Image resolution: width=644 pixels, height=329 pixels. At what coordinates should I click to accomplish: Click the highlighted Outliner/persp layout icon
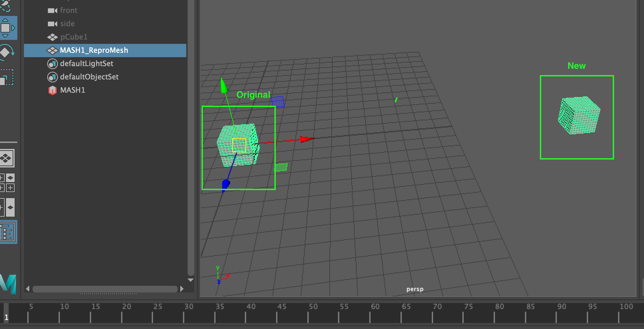click(8, 232)
